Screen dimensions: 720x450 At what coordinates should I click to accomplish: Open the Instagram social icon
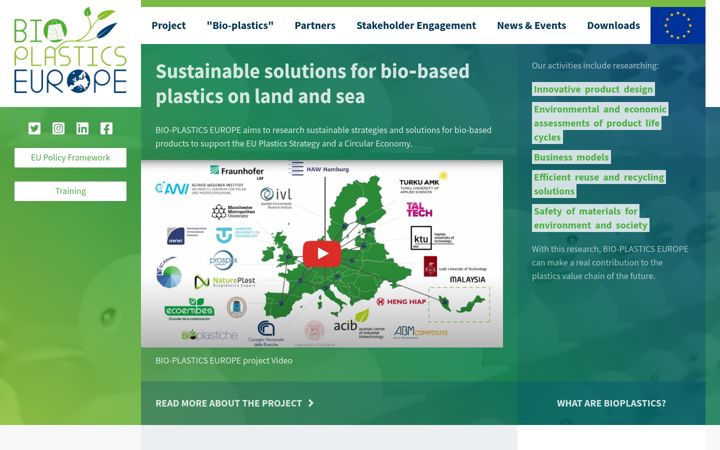point(58,128)
